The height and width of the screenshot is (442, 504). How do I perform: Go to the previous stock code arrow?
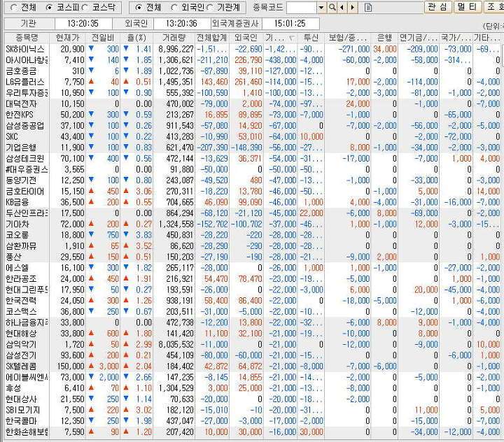[342, 7]
